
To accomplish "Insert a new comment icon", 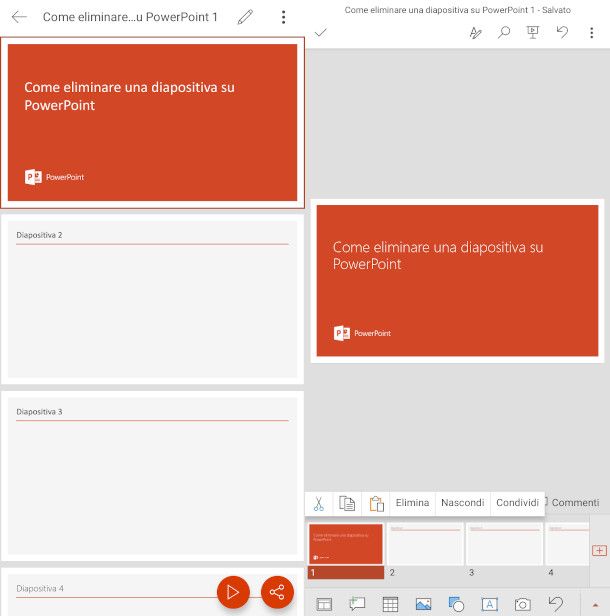I will click(x=357, y=603).
